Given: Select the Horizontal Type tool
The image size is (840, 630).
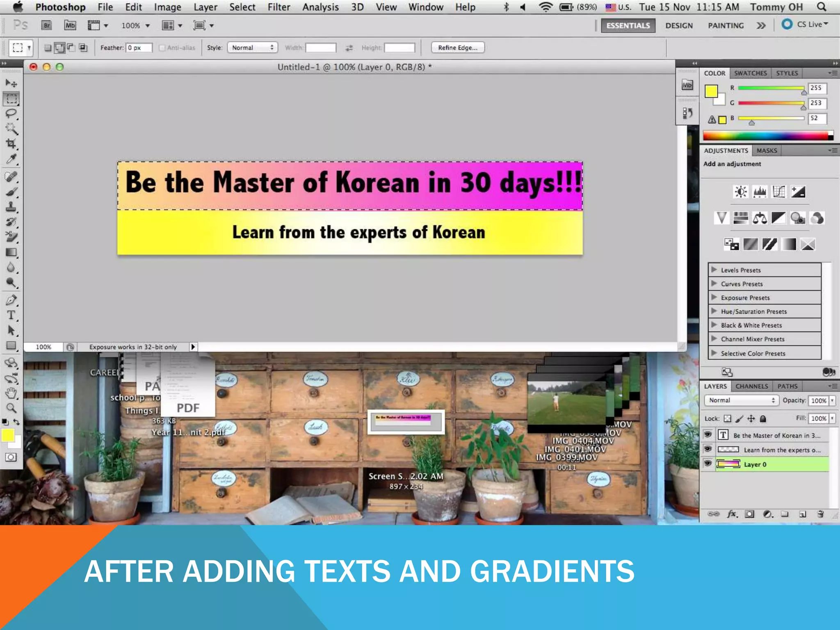Looking at the screenshot, I should pos(11,315).
